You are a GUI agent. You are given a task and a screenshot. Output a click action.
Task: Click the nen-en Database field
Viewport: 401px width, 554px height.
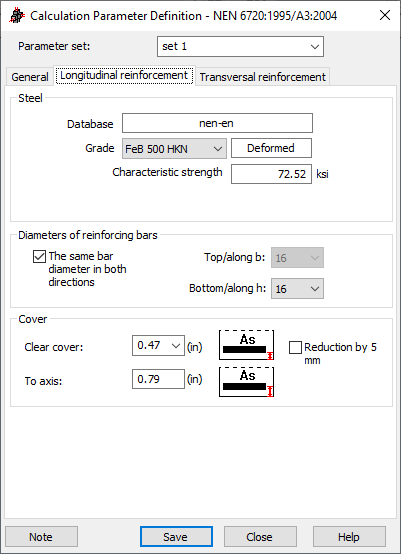(x=217, y=123)
